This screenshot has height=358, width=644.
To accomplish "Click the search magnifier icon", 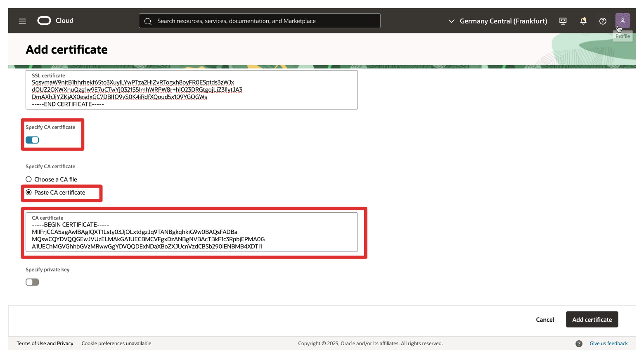I will click(148, 21).
